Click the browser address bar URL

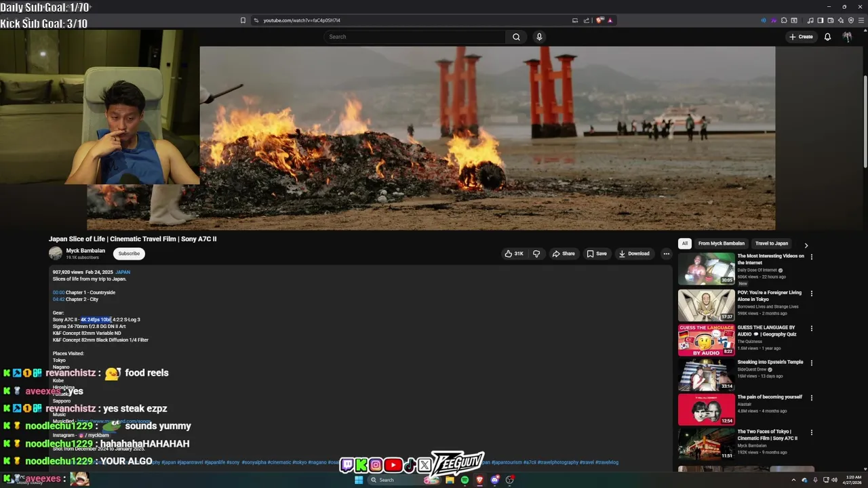[x=302, y=20]
